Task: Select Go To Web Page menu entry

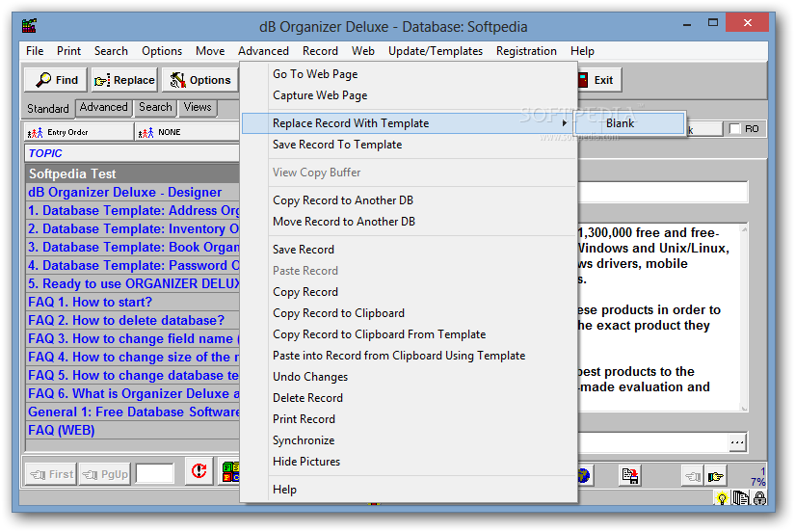Action: point(410,74)
